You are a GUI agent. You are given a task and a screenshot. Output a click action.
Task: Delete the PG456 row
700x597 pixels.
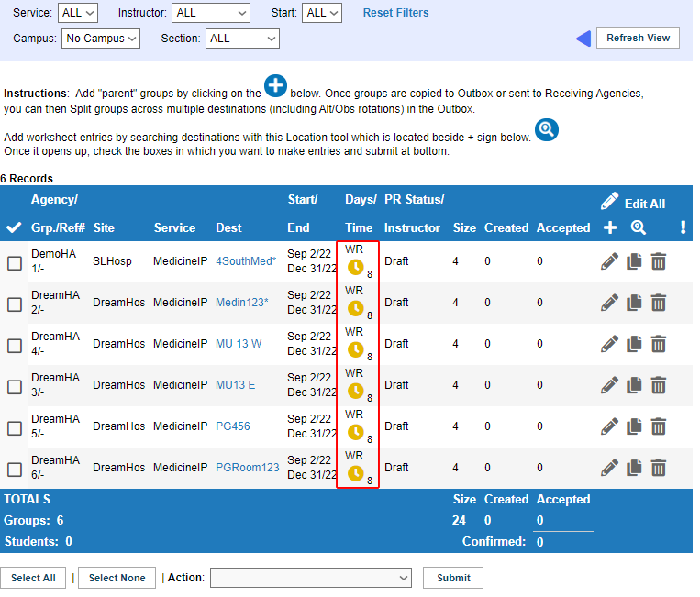(659, 426)
